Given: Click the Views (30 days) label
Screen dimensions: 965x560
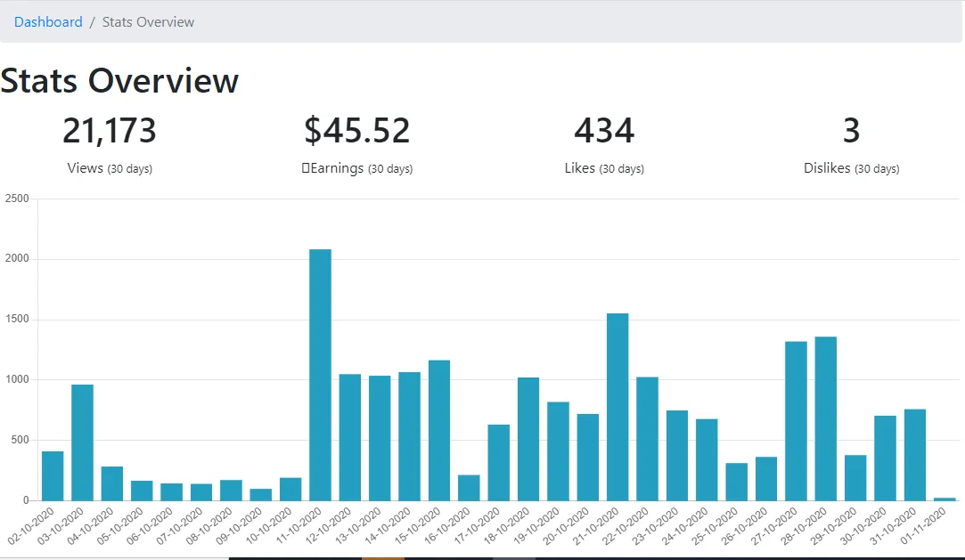Looking at the screenshot, I should (110, 167).
